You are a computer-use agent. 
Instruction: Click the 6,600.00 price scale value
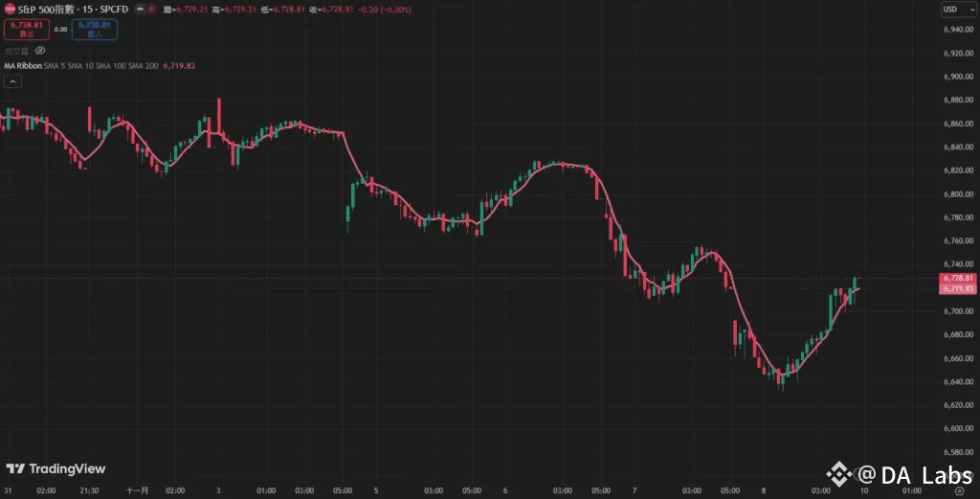pyautogui.click(x=958, y=428)
